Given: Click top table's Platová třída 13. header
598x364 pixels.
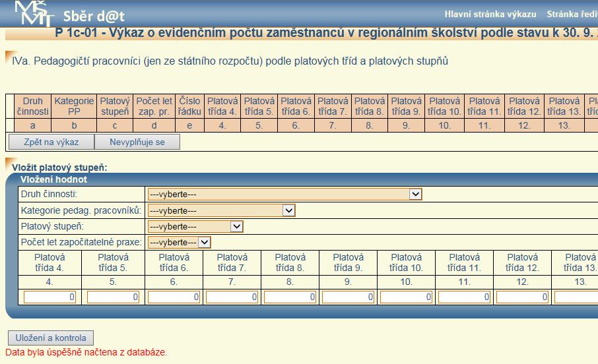Looking at the screenshot, I should point(564,106).
